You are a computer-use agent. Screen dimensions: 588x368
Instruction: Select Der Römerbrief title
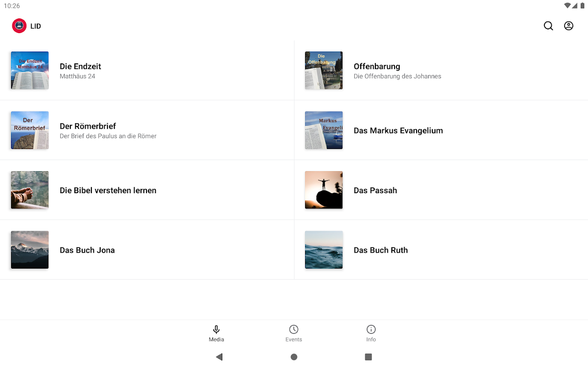(88, 126)
